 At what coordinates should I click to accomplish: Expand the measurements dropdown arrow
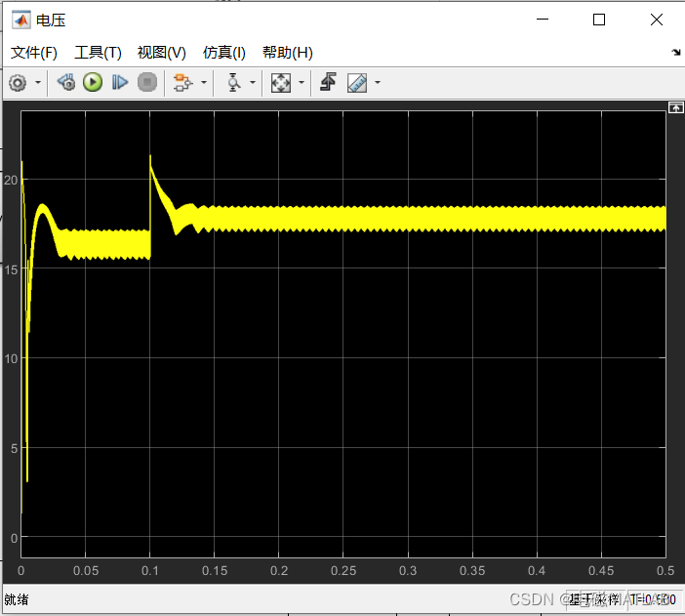pyautogui.click(x=378, y=83)
